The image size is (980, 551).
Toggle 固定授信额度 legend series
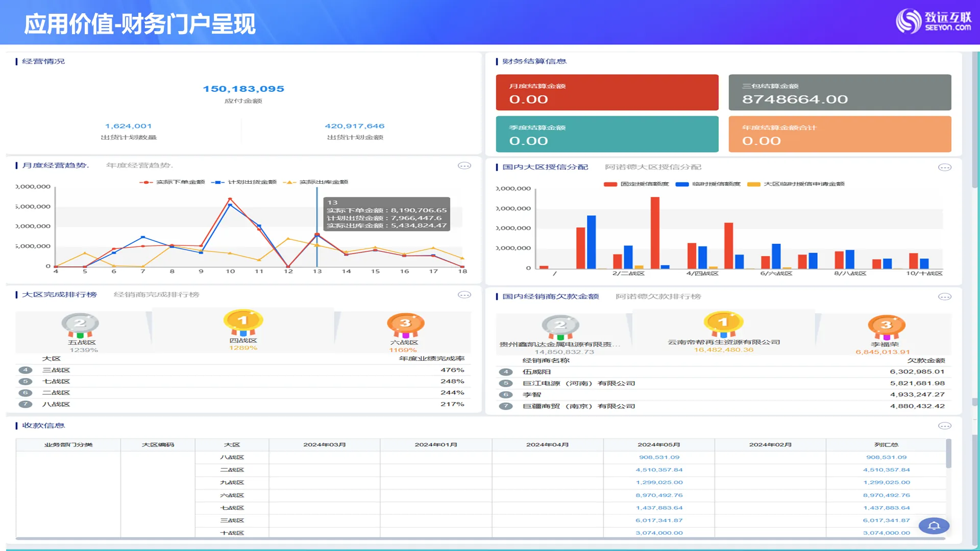tap(636, 184)
